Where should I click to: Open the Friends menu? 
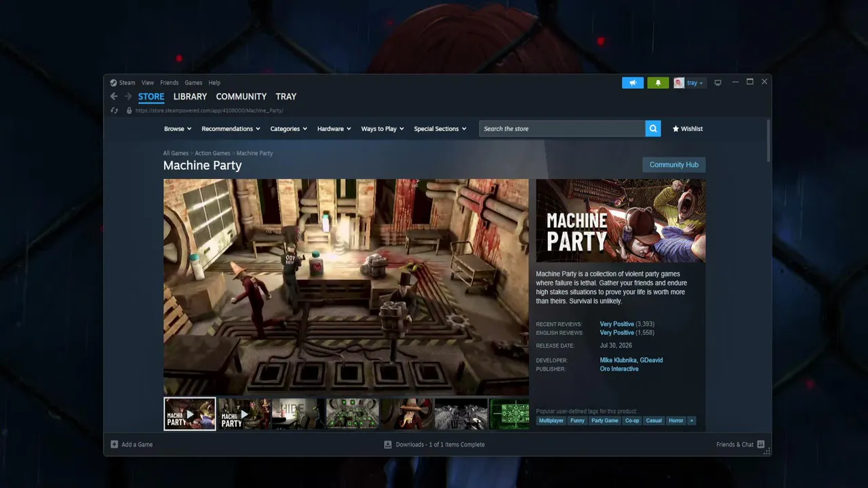click(170, 83)
